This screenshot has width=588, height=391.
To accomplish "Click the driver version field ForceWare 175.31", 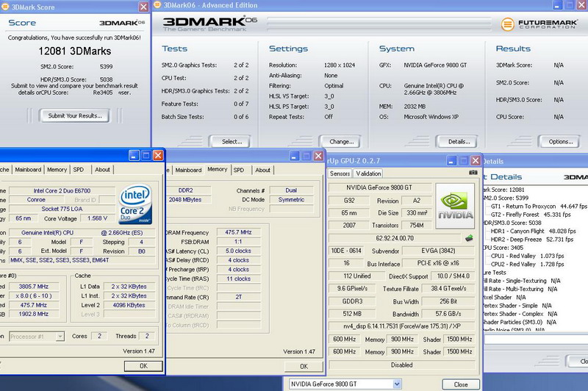I will pyautogui.click(x=401, y=326).
